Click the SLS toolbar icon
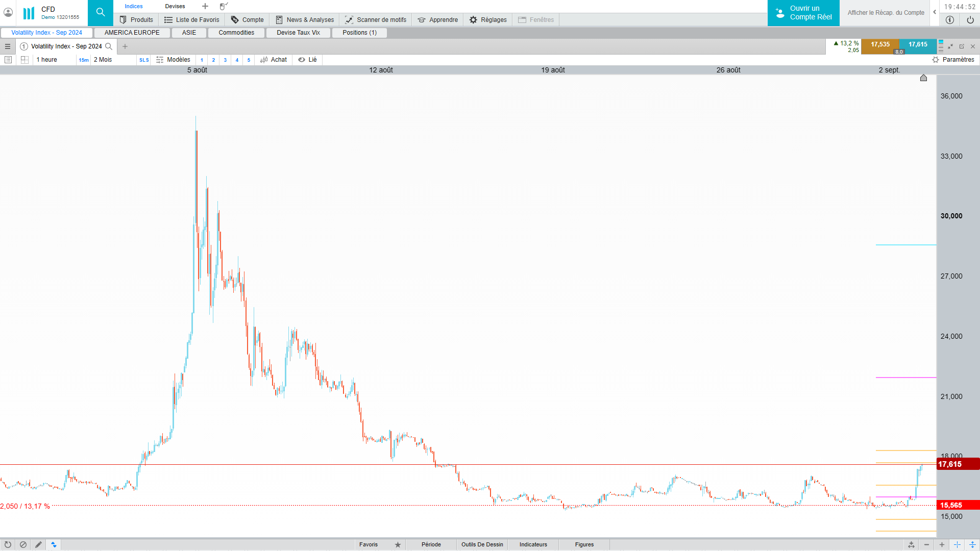980x551 pixels. (x=144, y=60)
